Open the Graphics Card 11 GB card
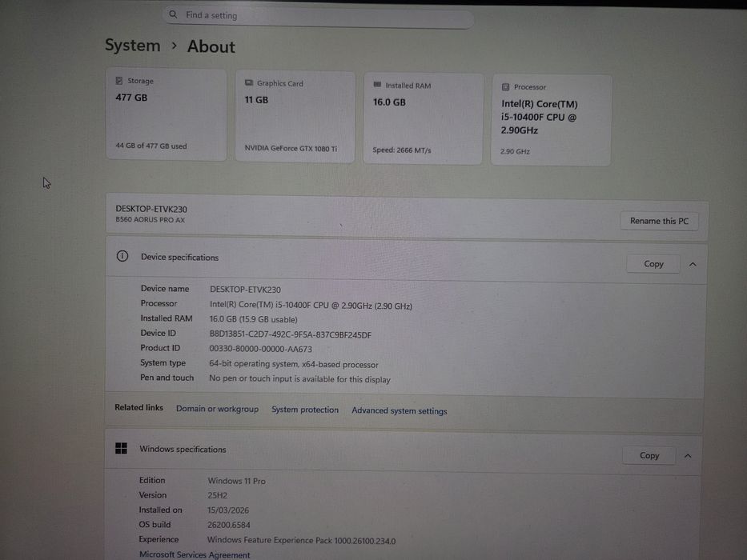The image size is (747, 560). point(295,117)
